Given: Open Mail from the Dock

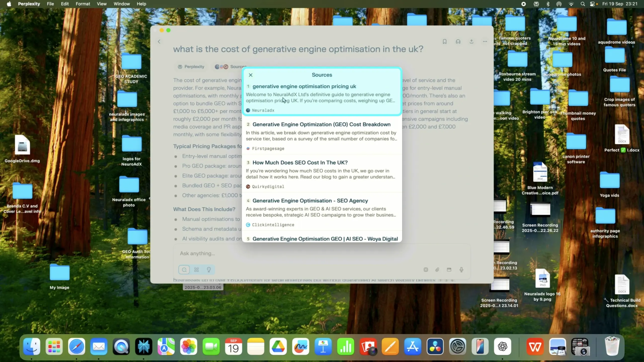Looking at the screenshot, I should point(99,346).
